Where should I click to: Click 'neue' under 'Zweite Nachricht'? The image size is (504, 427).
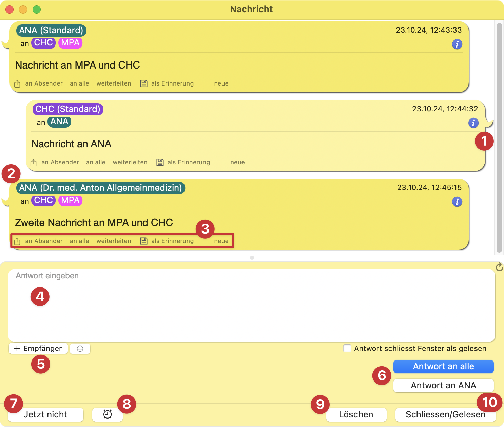click(x=221, y=241)
